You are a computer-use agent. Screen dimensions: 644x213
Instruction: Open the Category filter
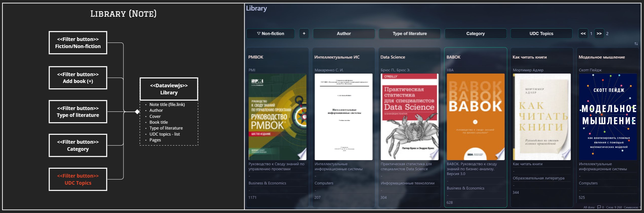pyautogui.click(x=476, y=33)
